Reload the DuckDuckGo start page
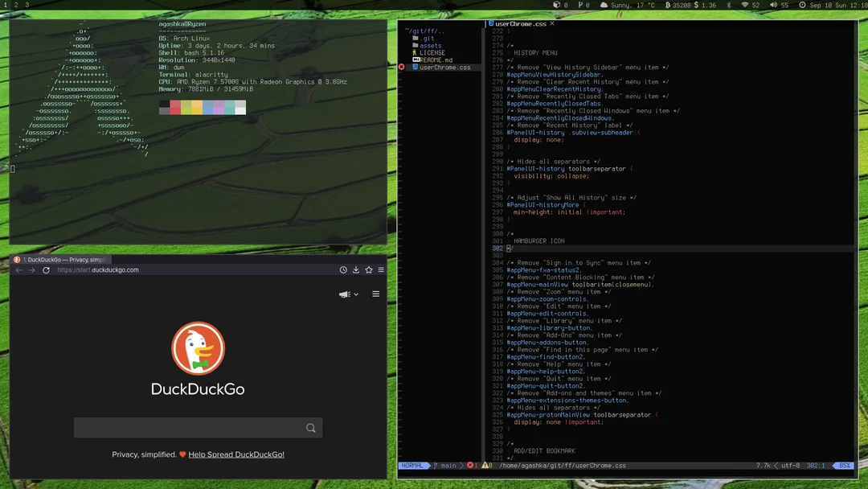 click(x=46, y=270)
